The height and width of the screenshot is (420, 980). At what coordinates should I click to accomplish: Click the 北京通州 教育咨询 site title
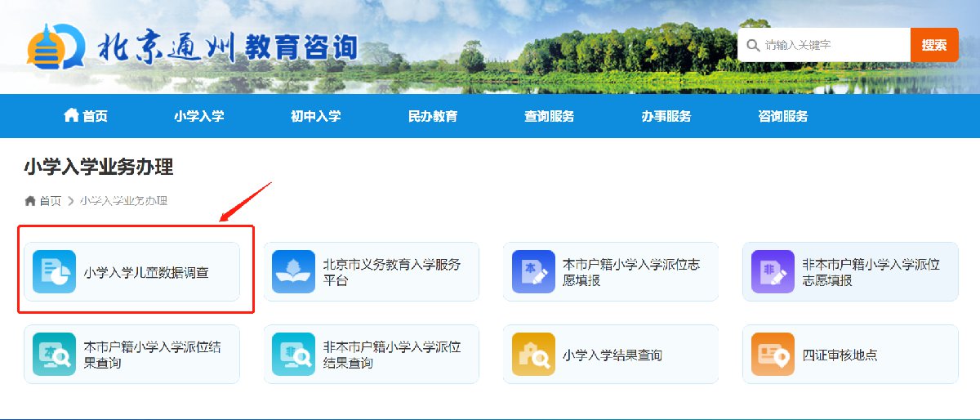(227, 48)
